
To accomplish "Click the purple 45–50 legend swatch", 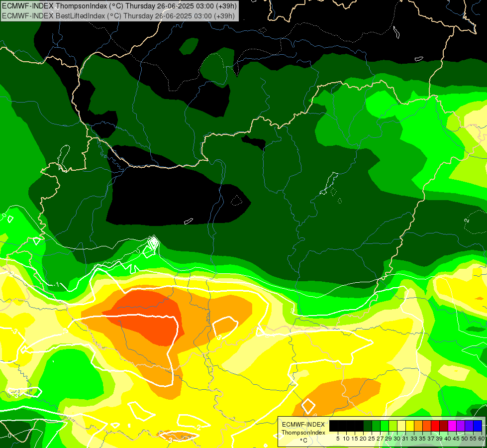I will (461, 426).
